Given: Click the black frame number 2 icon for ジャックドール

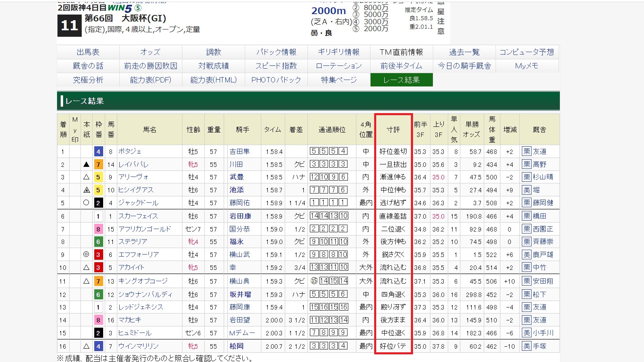Looking at the screenshot, I should tap(98, 203).
